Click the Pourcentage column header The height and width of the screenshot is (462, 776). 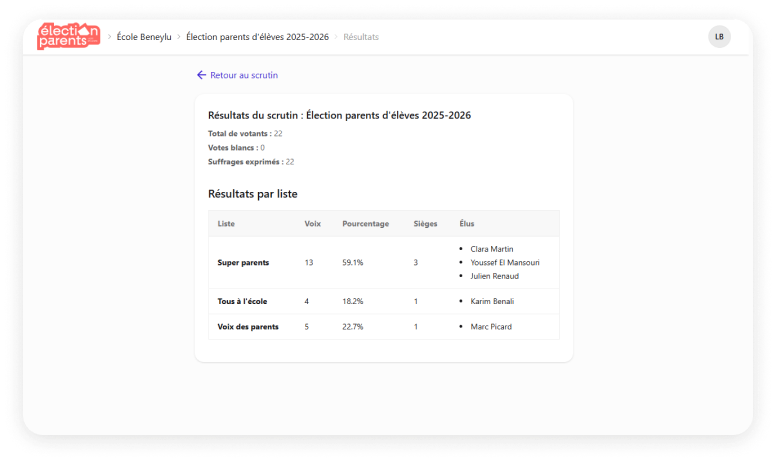365,224
